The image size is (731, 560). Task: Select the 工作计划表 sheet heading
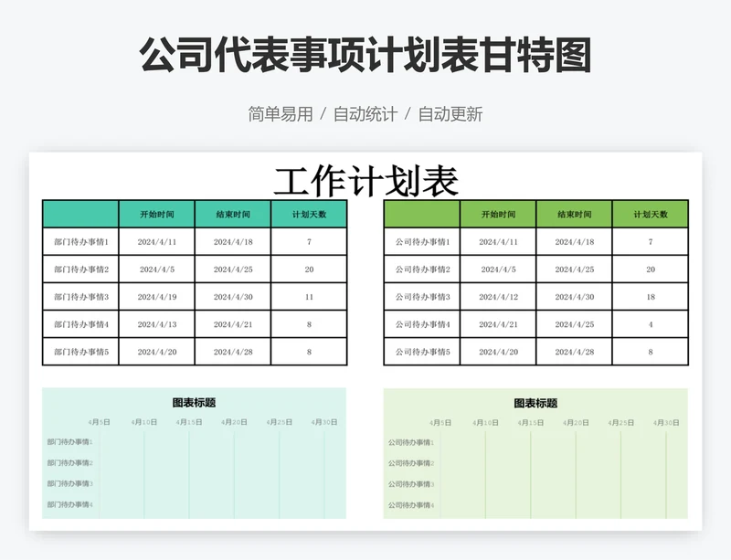point(366,181)
